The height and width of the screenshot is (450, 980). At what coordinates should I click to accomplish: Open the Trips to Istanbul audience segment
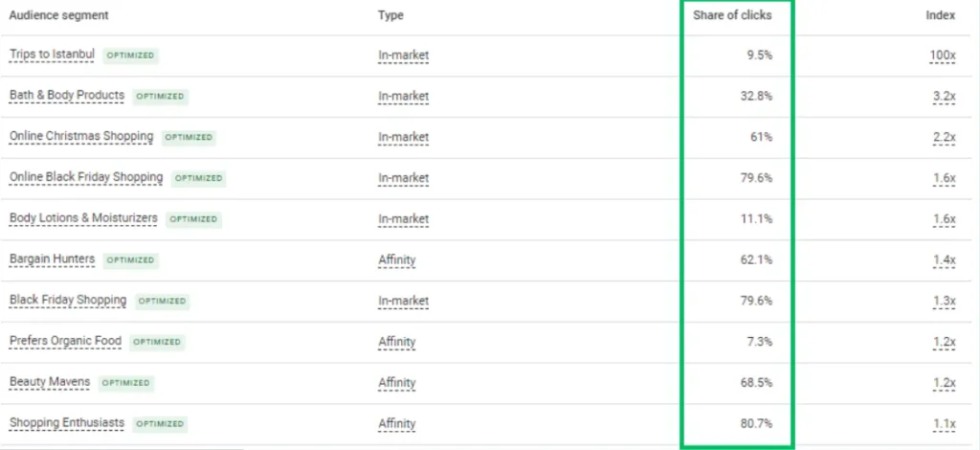[x=52, y=55]
